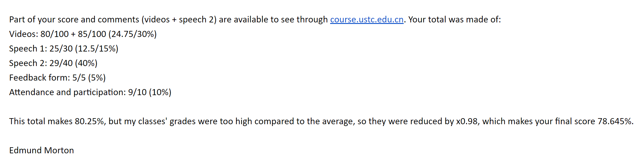Click the "9/10" attendance score
This screenshot has width=644, height=163.
137,92
